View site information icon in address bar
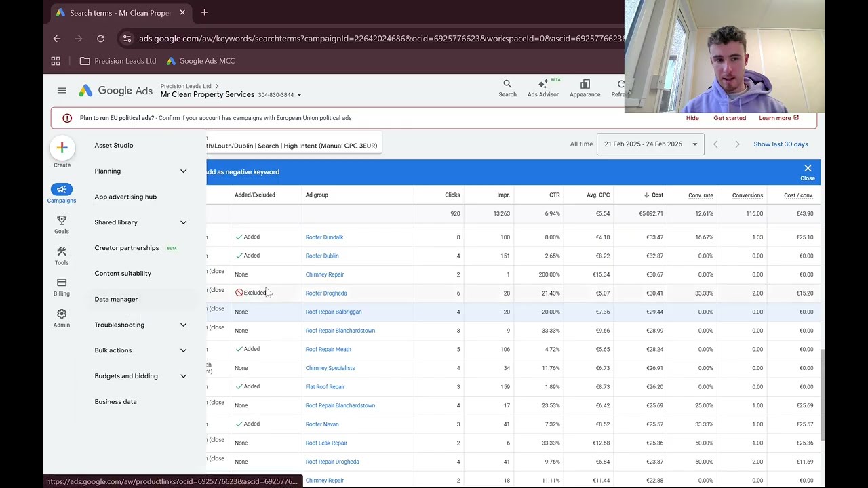Screen dimensions: 868x488 click(x=127, y=39)
